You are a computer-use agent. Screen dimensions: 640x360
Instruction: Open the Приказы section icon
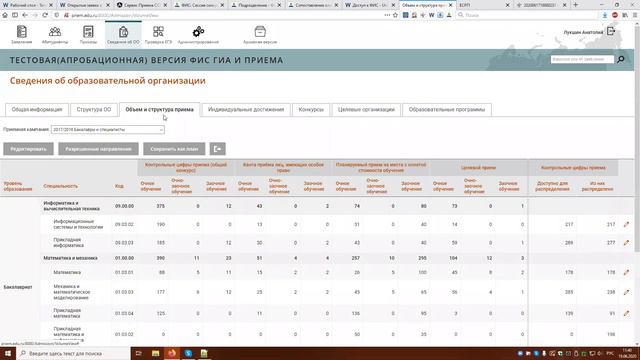pos(88,32)
